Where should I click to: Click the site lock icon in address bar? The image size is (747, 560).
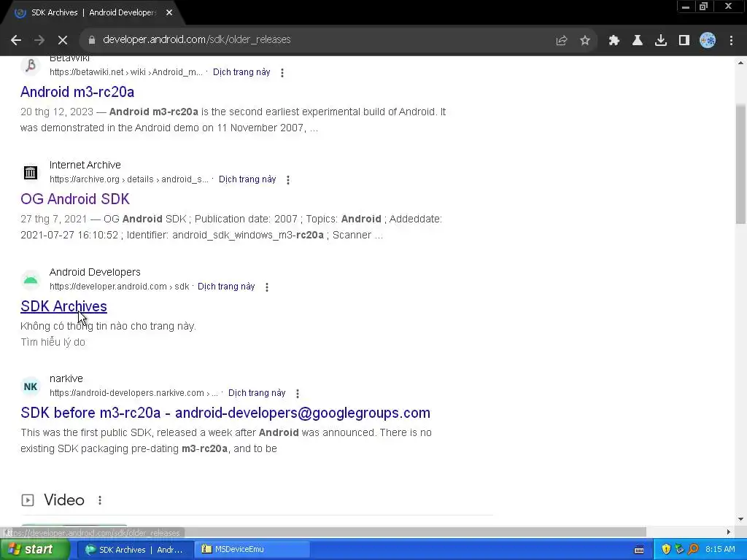coord(91,40)
